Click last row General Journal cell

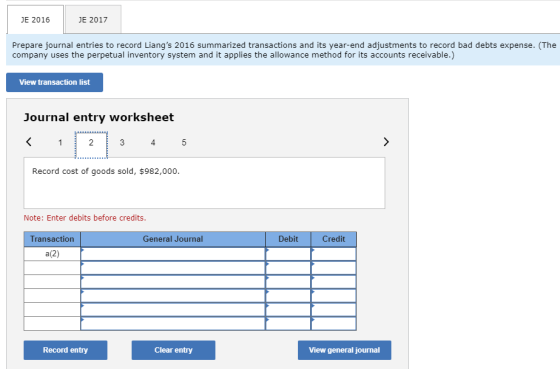173,324
